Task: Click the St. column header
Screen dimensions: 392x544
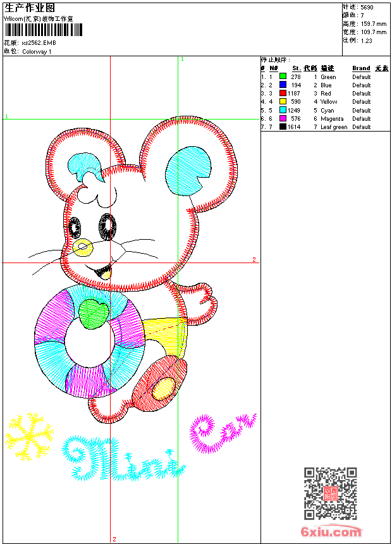Action: coord(296,68)
